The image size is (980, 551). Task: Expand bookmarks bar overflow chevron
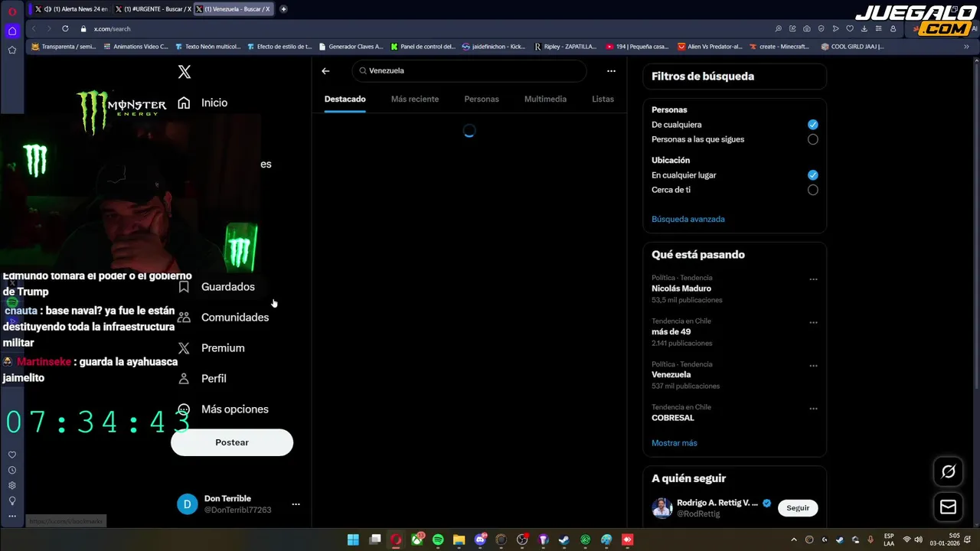(x=968, y=47)
